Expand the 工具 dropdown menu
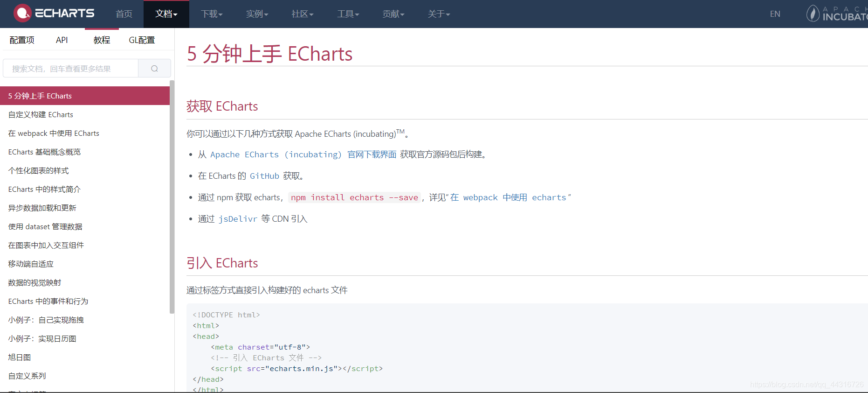Screen dimensions: 868x393 click(x=348, y=14)
